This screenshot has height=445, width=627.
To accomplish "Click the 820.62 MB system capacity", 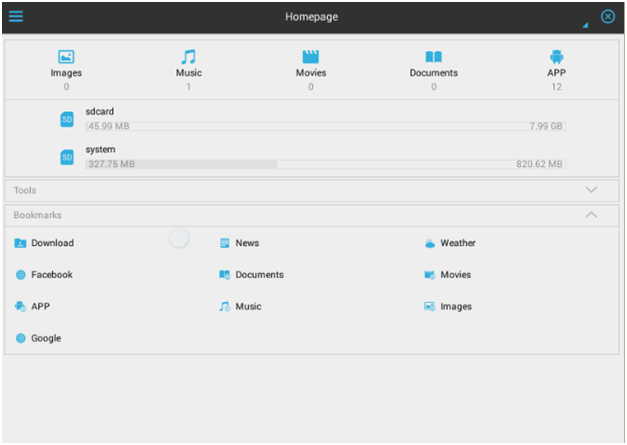I will pos(539,164).
